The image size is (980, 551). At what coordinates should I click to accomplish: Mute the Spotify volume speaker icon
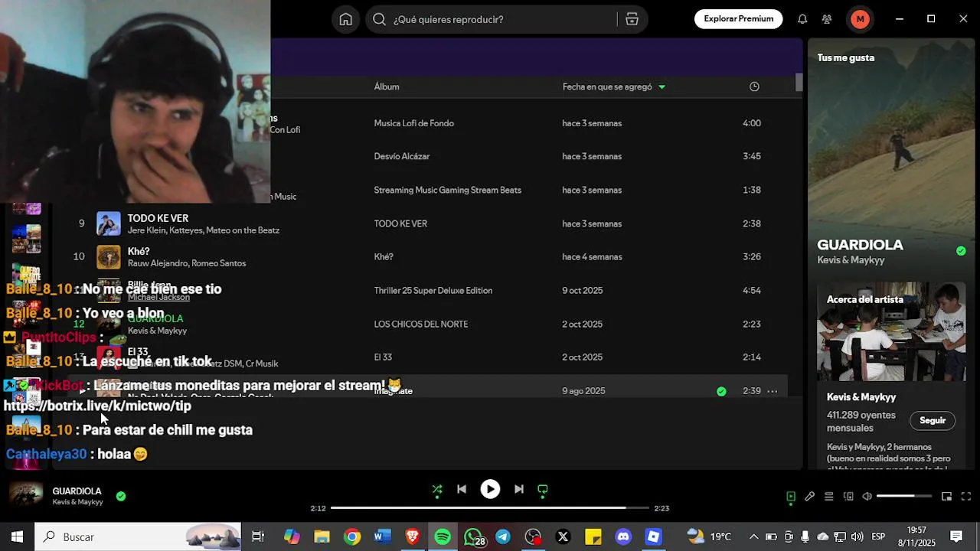(867, 497)
